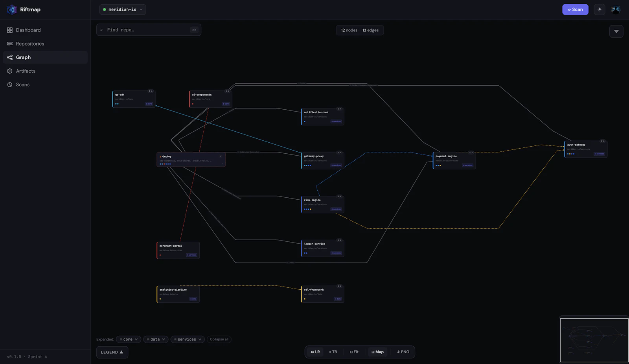The width and height of the screenshot is (629, 364).
Task: Click dependency count badge on auth-gateway
Action: point(603,141)
